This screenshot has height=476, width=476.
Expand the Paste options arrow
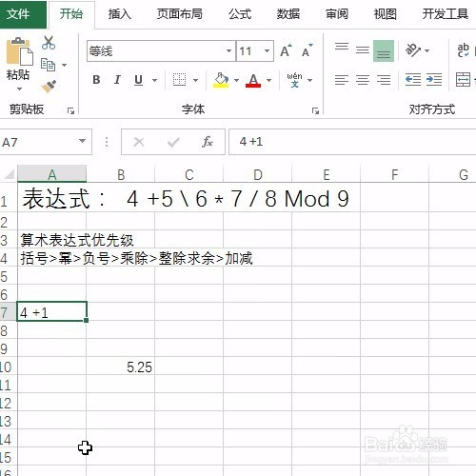point(19,89)
